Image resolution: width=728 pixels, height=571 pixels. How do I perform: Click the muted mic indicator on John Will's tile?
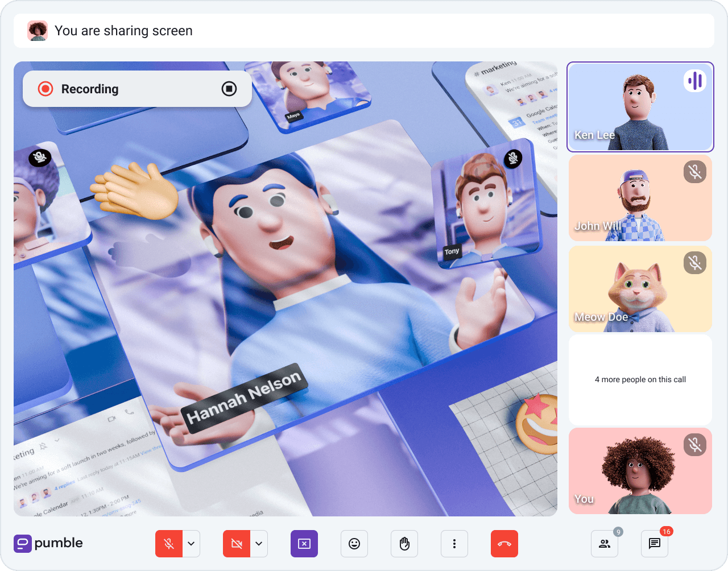[694, 172]
